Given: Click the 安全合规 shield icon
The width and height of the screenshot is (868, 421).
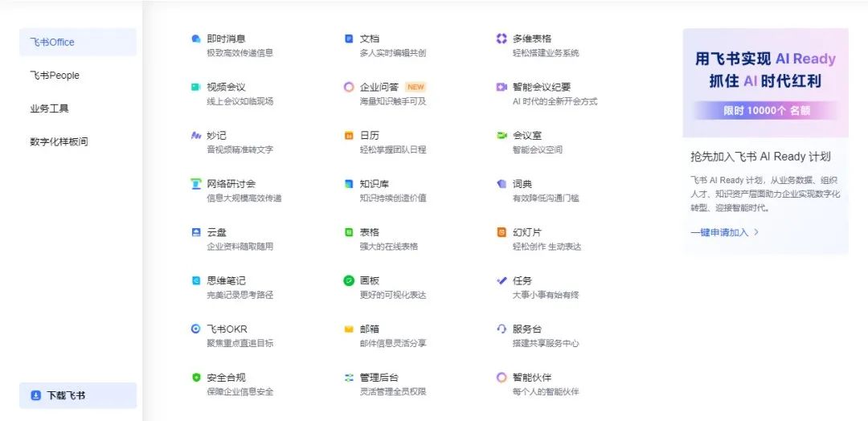Looking at the screenshot, I should coord(196,378).
